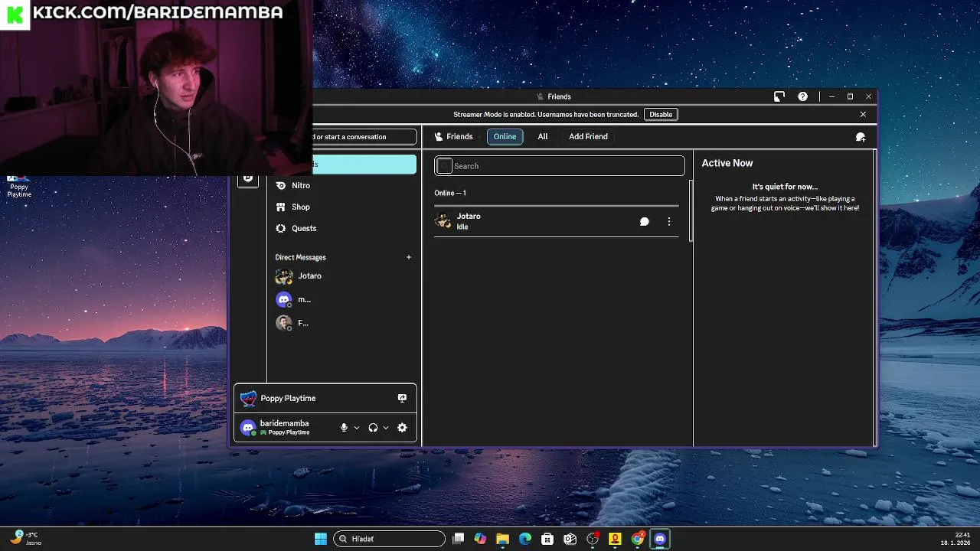
Task: Expand headphone output options chevron
Action: pos(386,428)
